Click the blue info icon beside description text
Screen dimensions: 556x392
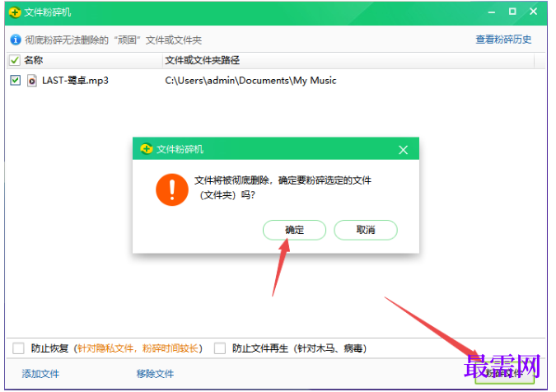coord(16,40)
